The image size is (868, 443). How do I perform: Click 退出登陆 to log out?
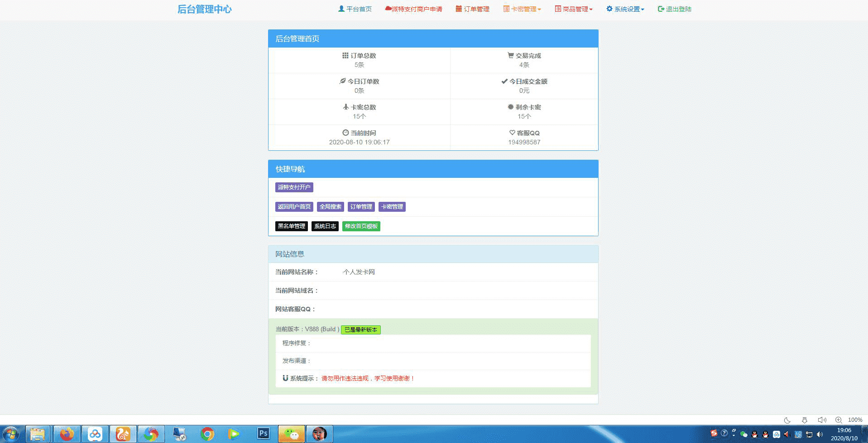pyautogui.click(x=674, y=9)
